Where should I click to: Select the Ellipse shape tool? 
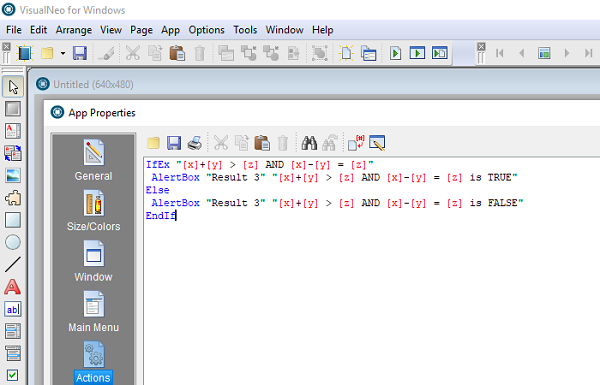pos(13,242)
